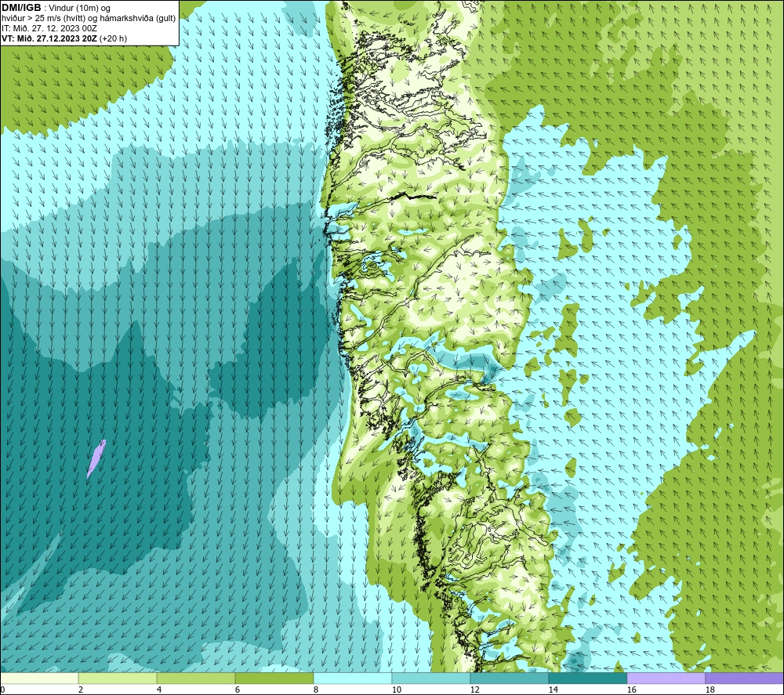Click the light green 2–4 m/s legend swatch
This screenshot has width=784, height=695.
(x=118, y=678)
